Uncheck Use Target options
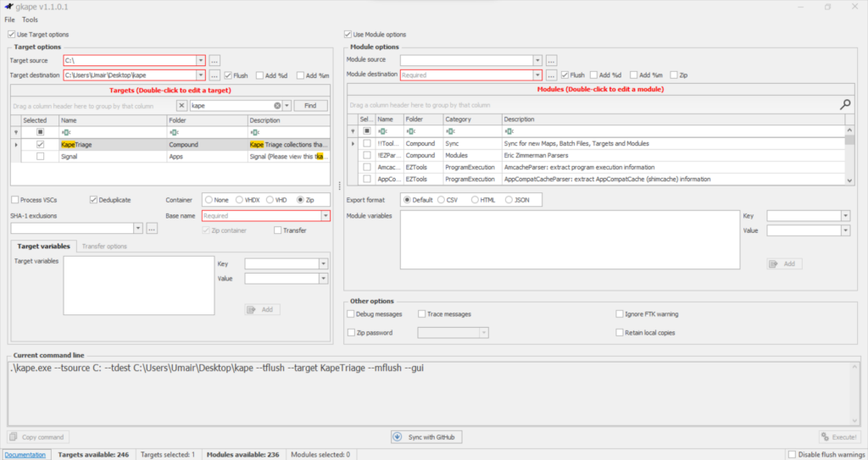The width and height of the screenshot is (868, 460). [x=12, y=35]
